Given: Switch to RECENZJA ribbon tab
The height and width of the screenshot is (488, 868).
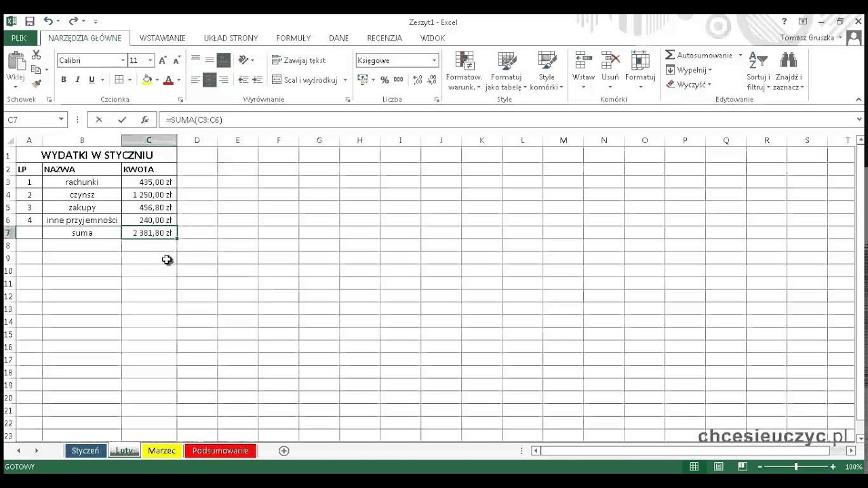Looking at the screenshot, I should tap(384, 38).
